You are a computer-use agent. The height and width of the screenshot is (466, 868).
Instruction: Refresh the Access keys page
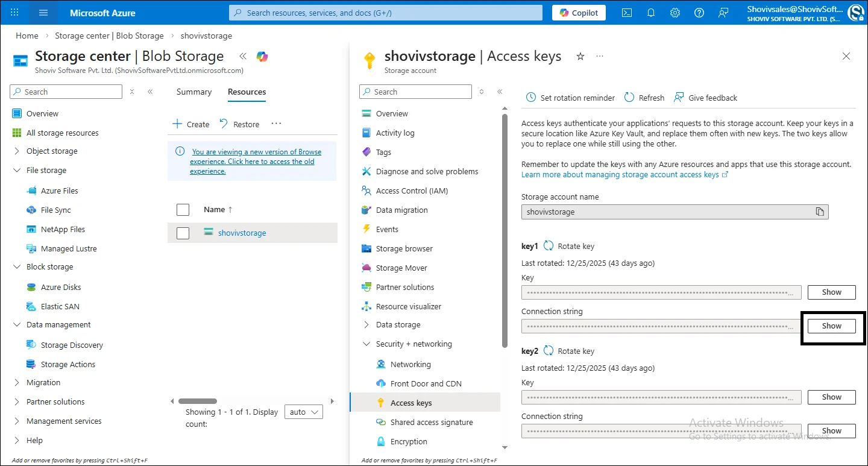(644, 98)
